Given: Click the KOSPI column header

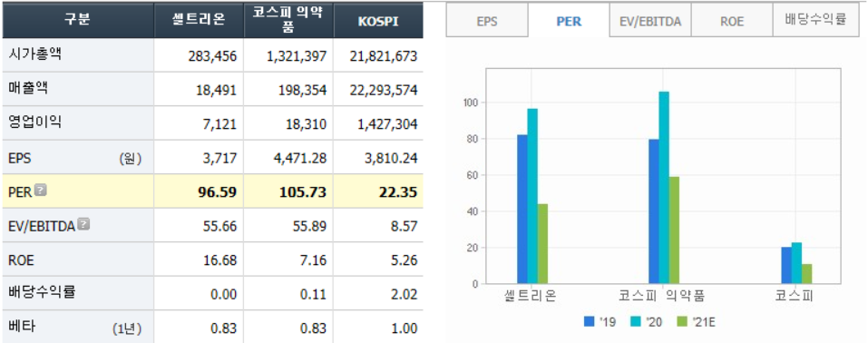Looking at the screenshot, I should pos(378,20).
